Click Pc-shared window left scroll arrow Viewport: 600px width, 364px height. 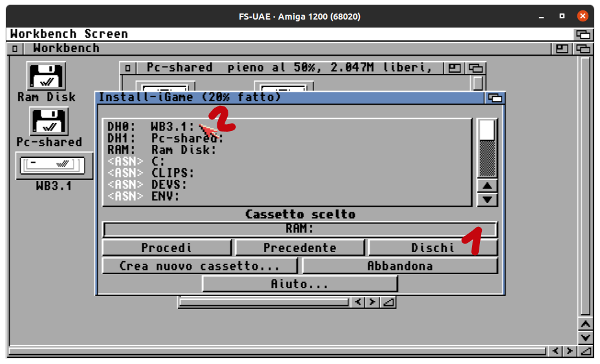(x=358, y=302)
